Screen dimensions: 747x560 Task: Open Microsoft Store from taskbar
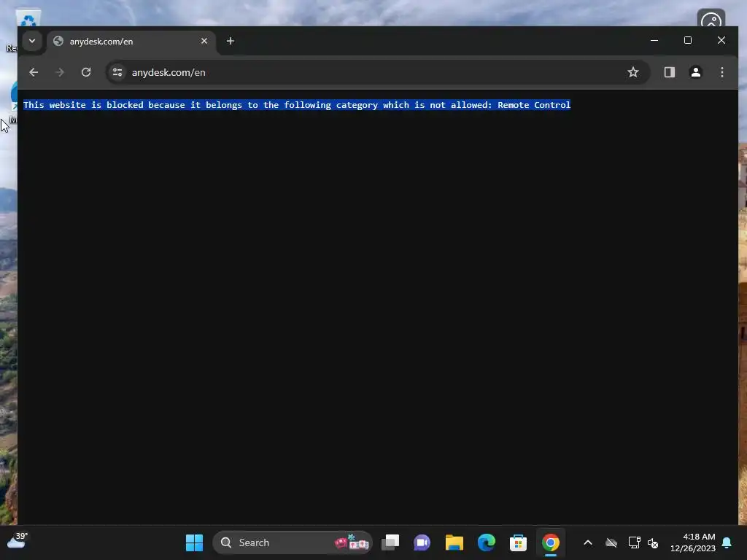point(519,542)
